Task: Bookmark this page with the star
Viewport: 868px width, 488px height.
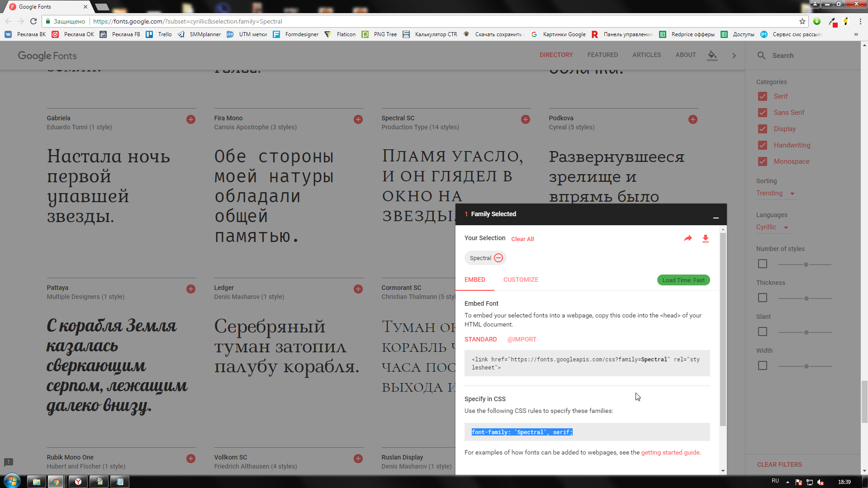Action: click(802, 21)
